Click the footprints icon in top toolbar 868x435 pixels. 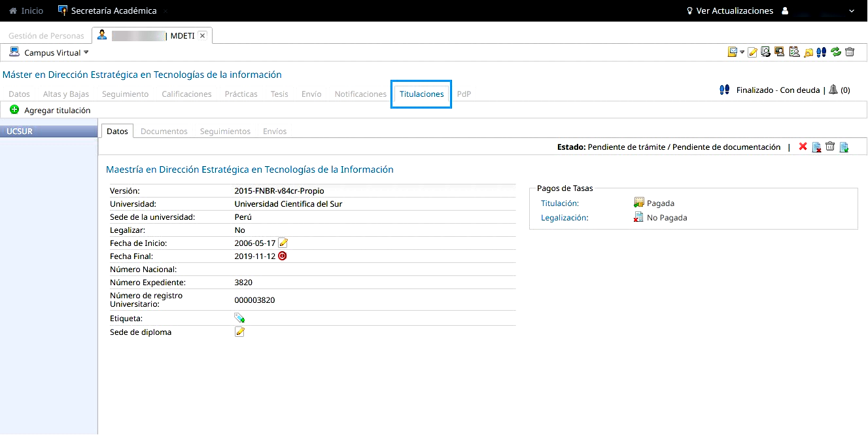point(822,52)
